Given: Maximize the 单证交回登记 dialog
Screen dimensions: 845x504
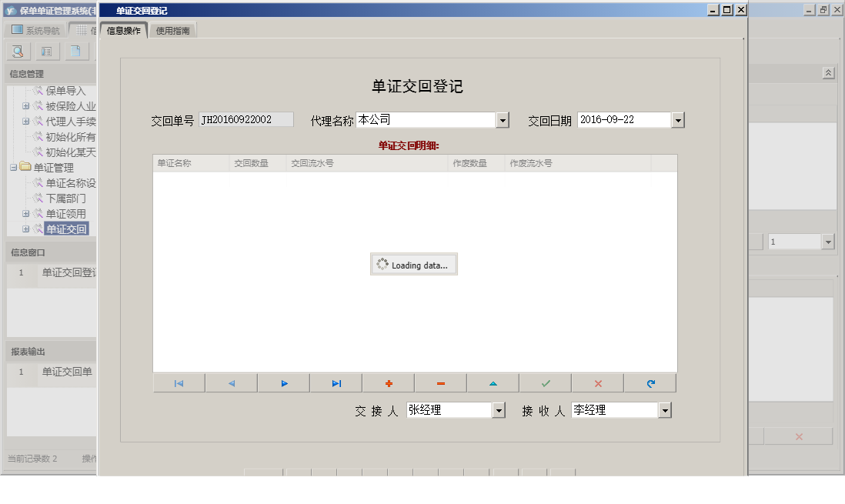Looking at the screenshot, I should pos(727,10).
